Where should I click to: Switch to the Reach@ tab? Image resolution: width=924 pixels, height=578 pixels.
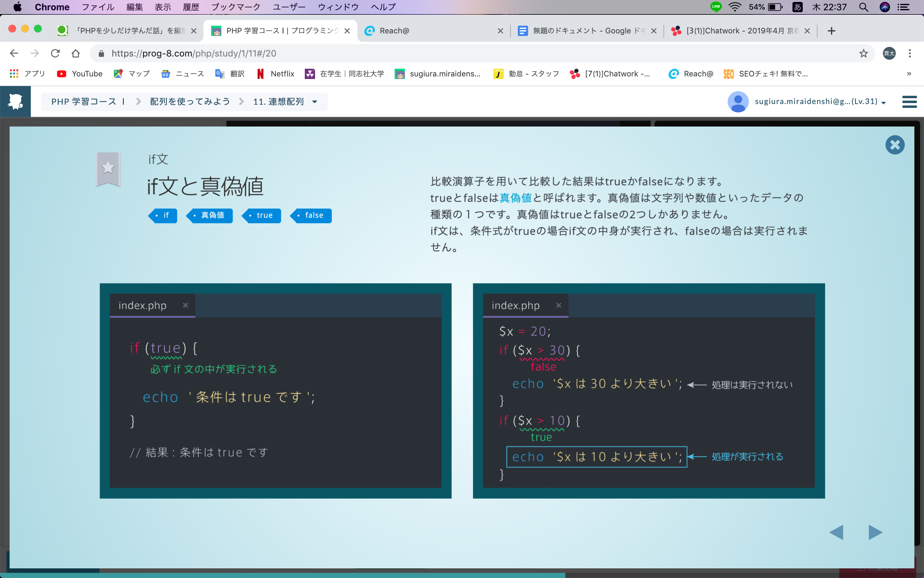click(x=433, y=31)
